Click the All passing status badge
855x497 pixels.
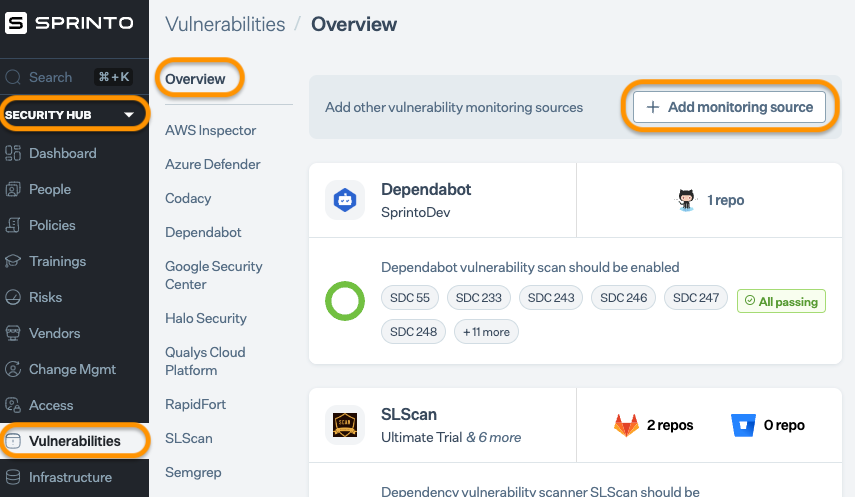click(781, 301)
